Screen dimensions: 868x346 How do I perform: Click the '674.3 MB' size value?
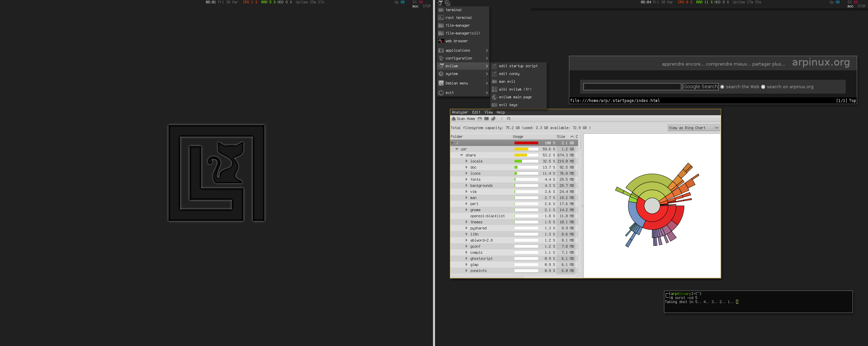pos(566,155)
